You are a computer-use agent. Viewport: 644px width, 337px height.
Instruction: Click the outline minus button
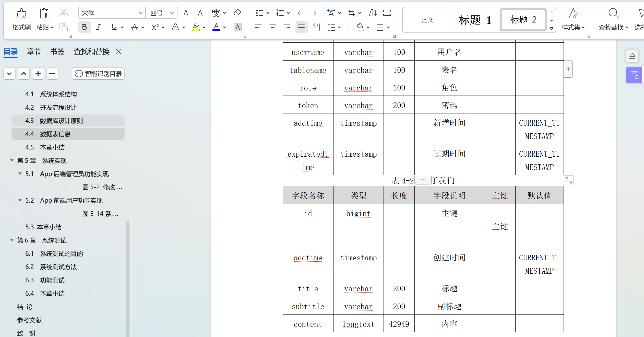pos(52,74)
